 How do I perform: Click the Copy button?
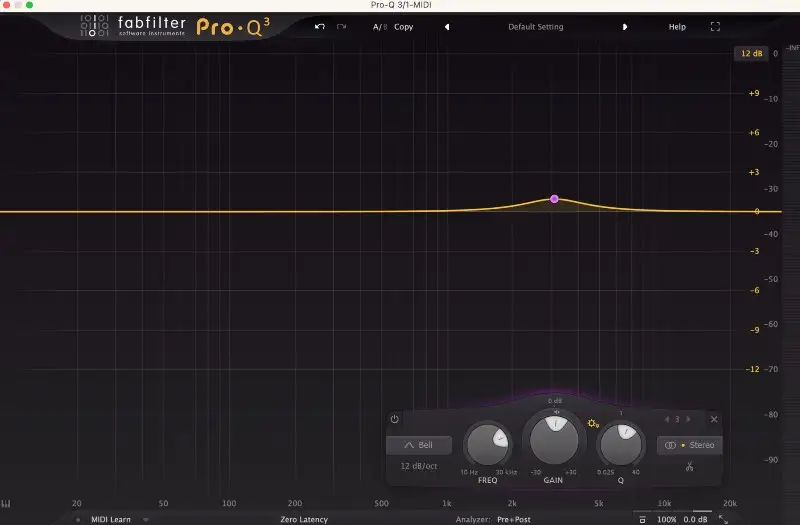tap(404, 27)
